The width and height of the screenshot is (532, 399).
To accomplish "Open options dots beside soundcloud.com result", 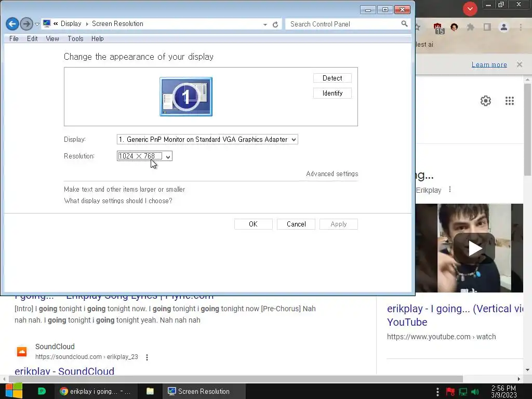I will 147,357.
